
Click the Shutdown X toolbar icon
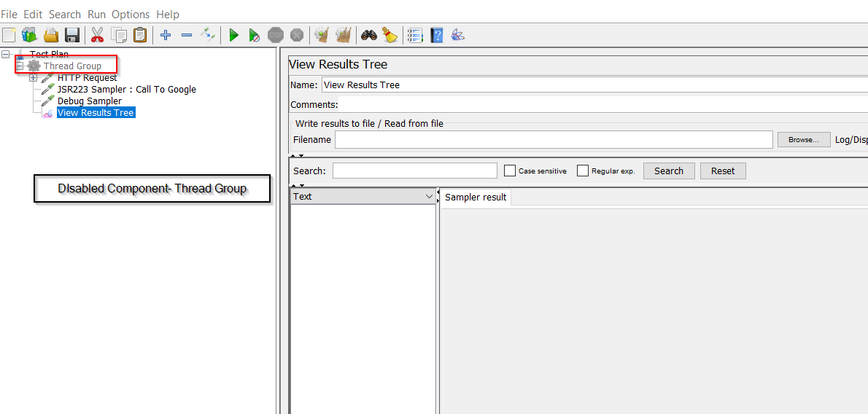(298, 36)
